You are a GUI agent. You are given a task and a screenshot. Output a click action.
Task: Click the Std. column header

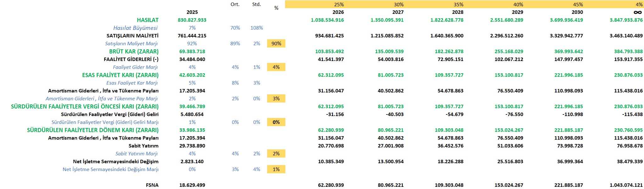coord(256,4)
